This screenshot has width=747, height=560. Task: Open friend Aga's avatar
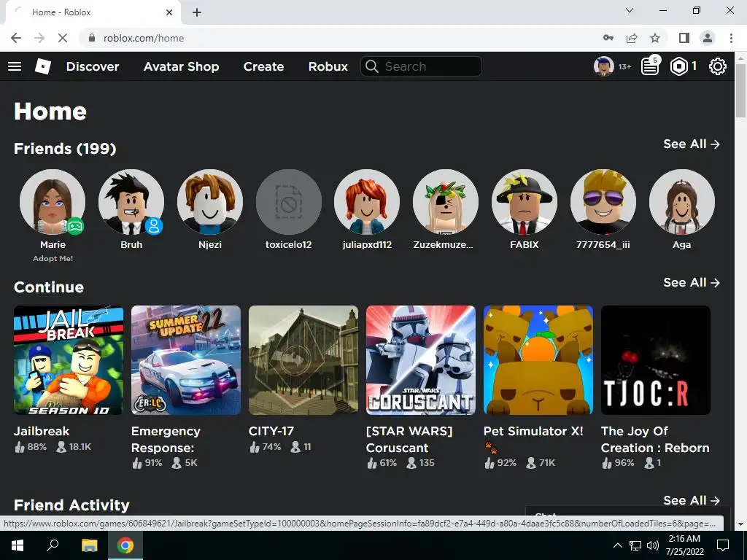click(682, 202)
